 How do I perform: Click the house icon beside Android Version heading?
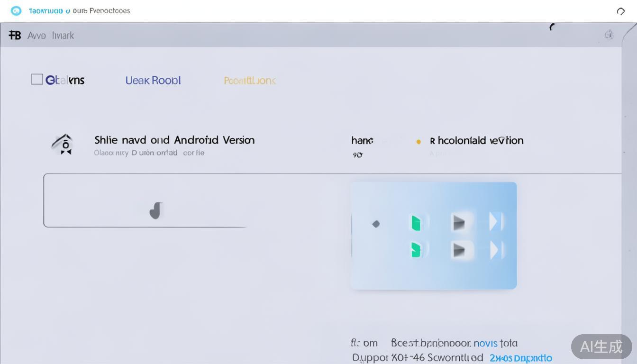(x=63, y=144)
